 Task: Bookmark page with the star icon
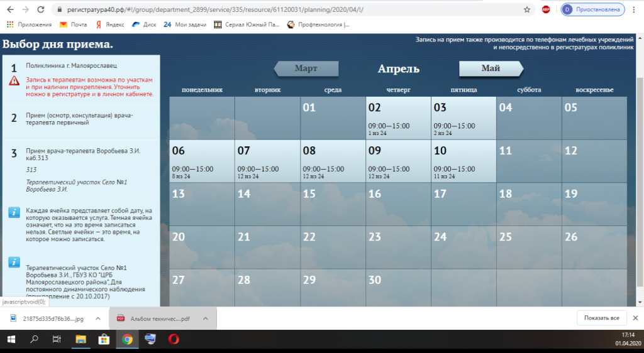(527, 10)
